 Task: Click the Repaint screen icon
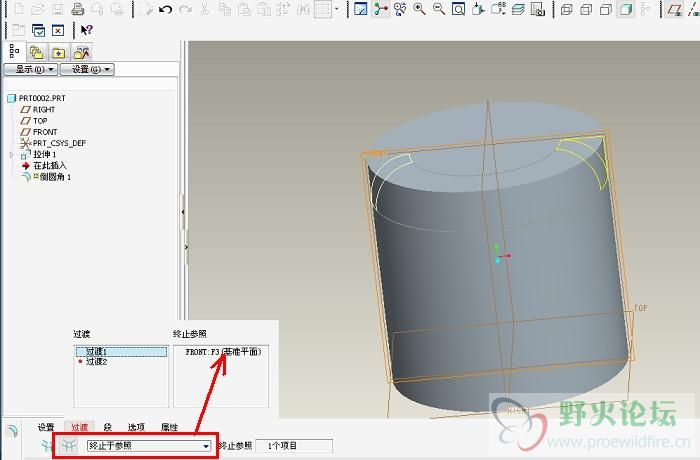tap(360, 8)
